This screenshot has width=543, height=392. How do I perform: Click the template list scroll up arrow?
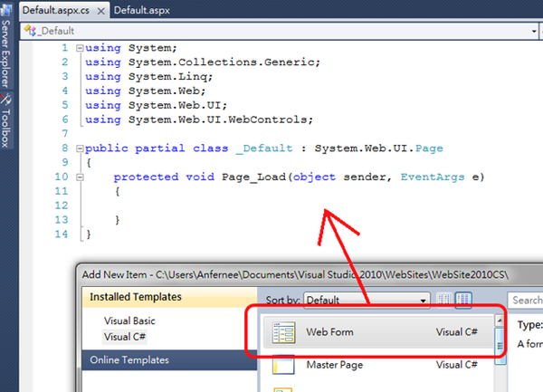click(500, 320)
